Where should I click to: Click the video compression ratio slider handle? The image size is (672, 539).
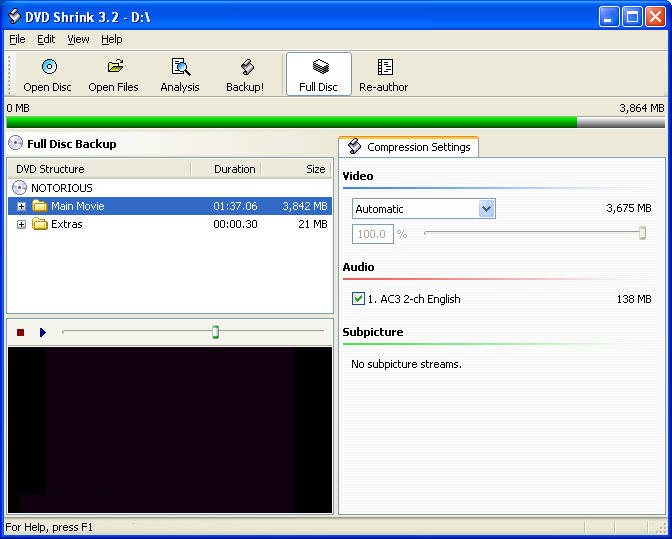click(642, 234)
